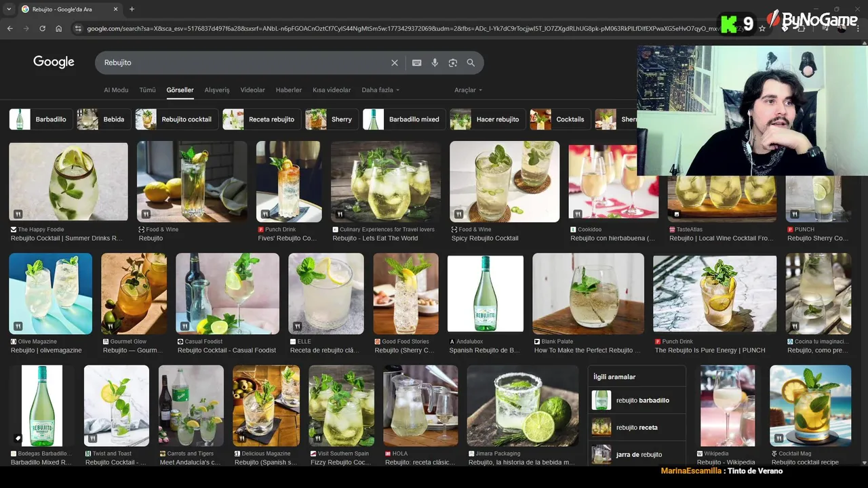Viewport: 868px width, 488px height.
Task: Open the browser home page
Action: 58,28
